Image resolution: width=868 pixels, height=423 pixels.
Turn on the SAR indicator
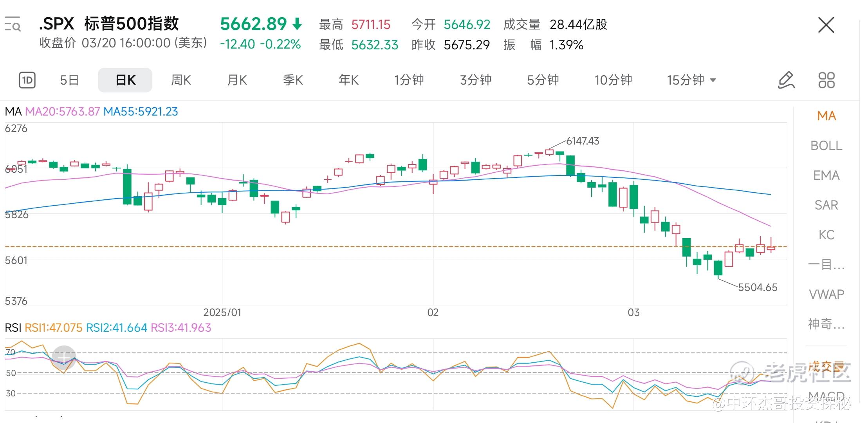(826, 205)
